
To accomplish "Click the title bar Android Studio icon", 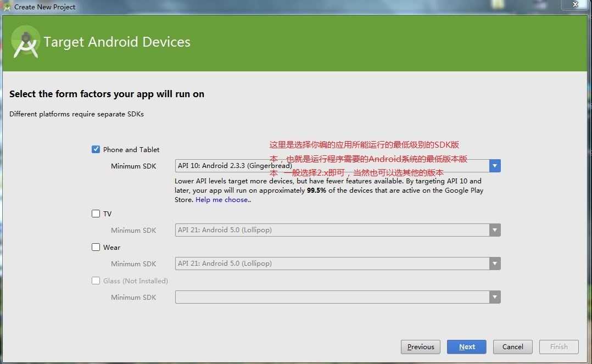I will tap(7, 7).
